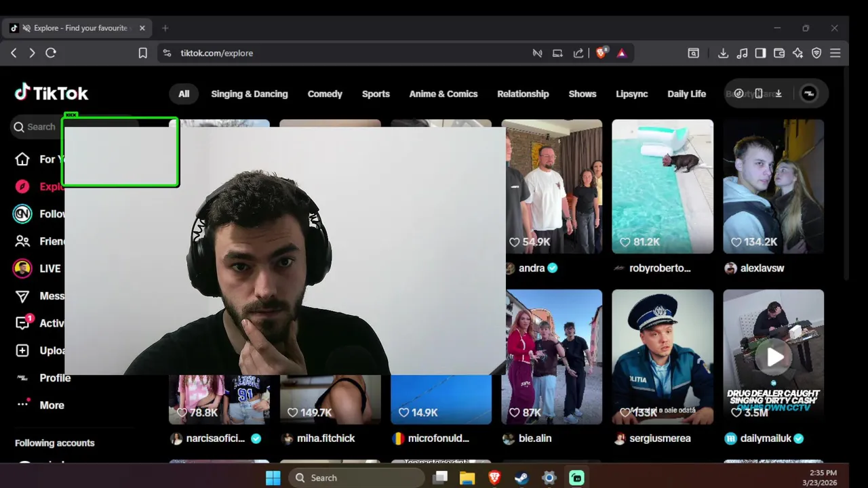Open the Brave VPN shield icon
868x488 pixels.
(816, 53)
